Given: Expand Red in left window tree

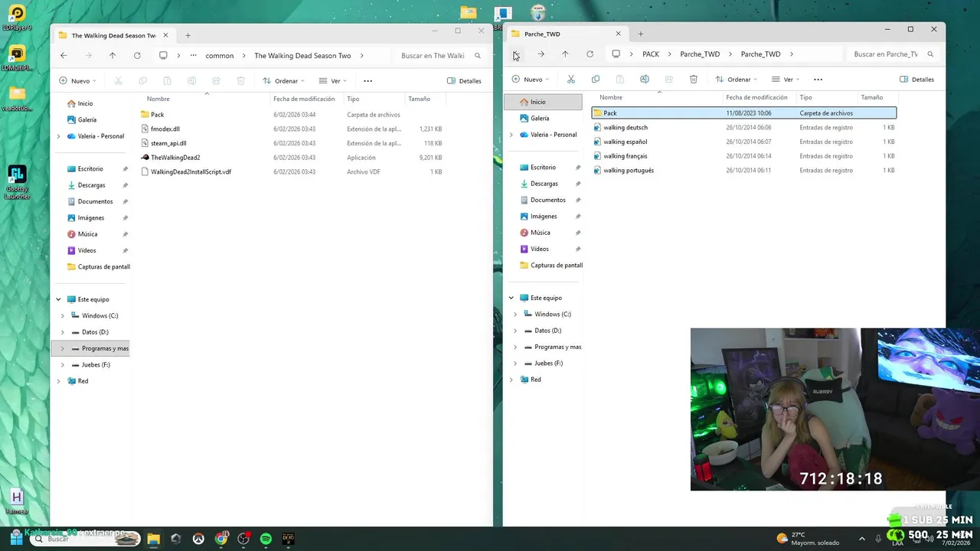Looking at the screenshot, I should (58, 381).
